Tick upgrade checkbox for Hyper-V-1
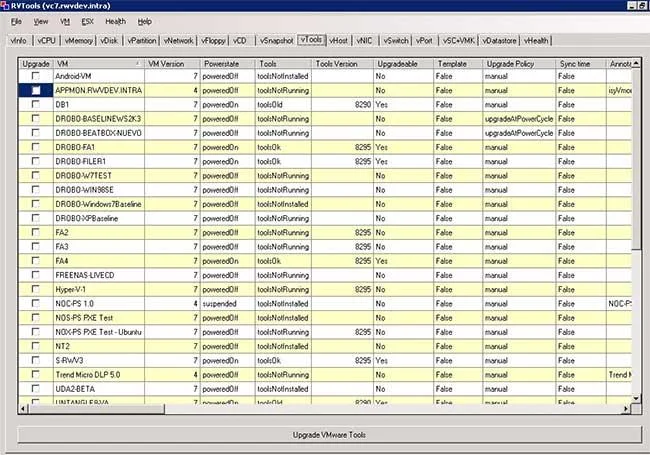 36,289
